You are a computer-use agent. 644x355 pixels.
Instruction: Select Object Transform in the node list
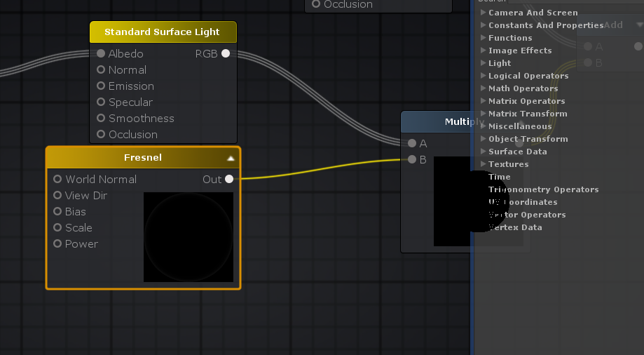pos(528,139)
